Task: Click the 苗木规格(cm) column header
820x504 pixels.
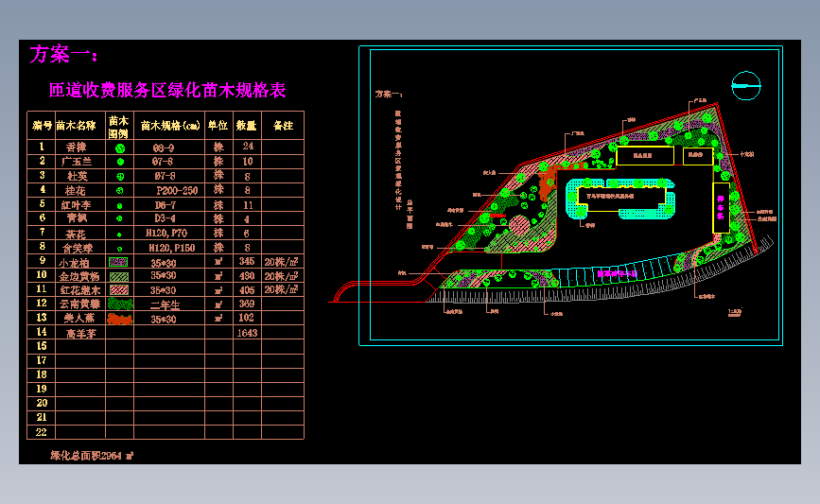Action: tap(170, 126)
